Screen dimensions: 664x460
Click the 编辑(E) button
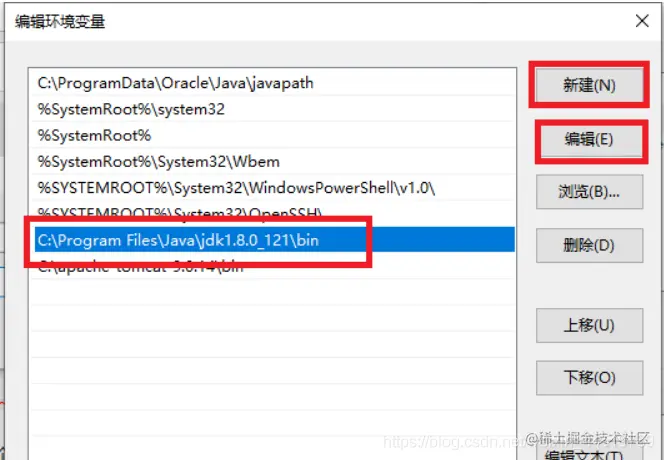(x=589, y=139)
